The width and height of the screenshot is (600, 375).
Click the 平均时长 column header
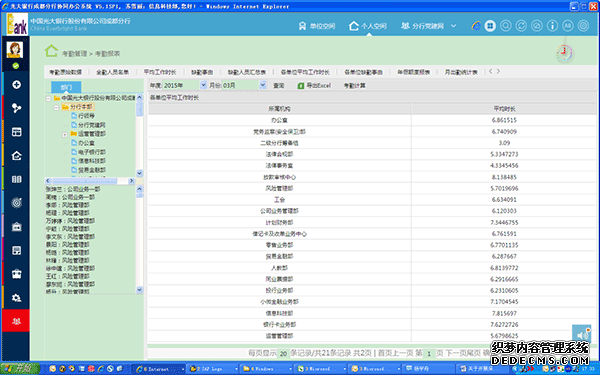(x=504, y=109)
